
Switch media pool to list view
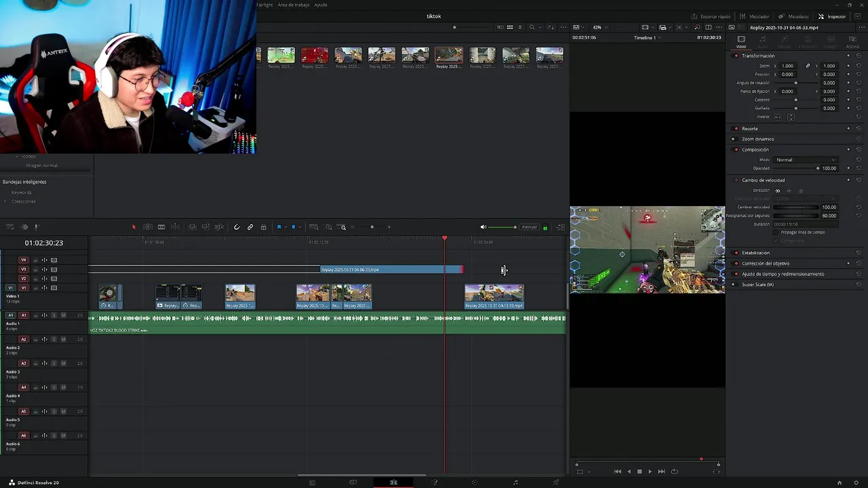(520, 27)
